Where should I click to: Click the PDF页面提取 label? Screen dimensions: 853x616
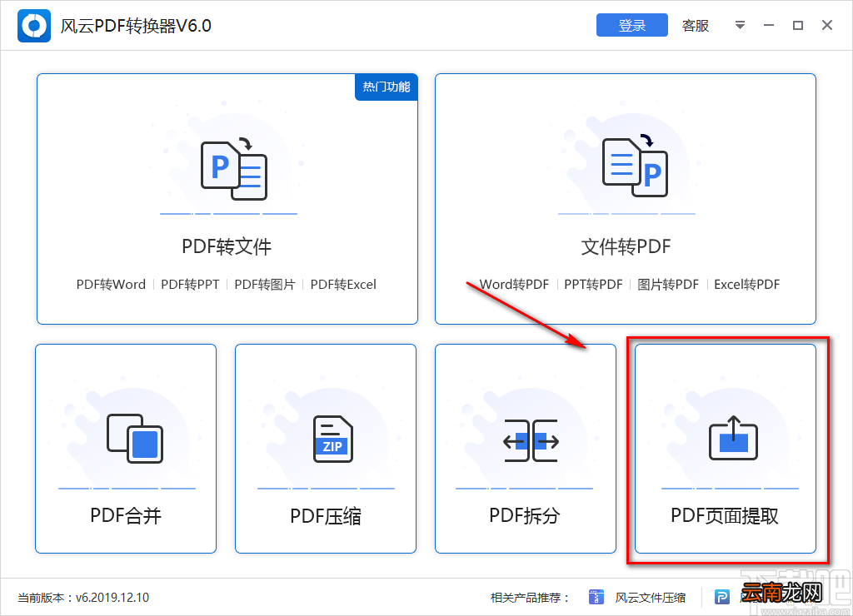pos(725,515)
